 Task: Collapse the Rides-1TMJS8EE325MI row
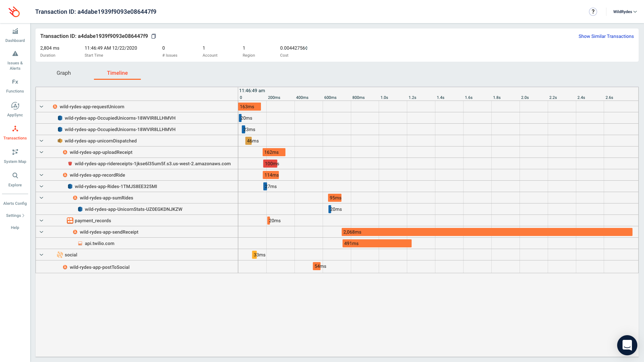[x=42, y=186]
